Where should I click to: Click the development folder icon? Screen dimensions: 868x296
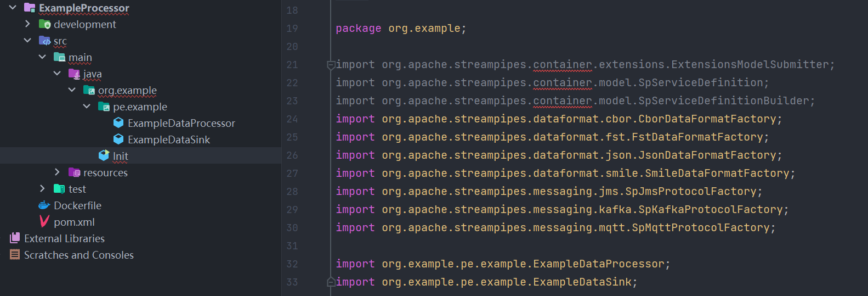click(x=44, y=24)
